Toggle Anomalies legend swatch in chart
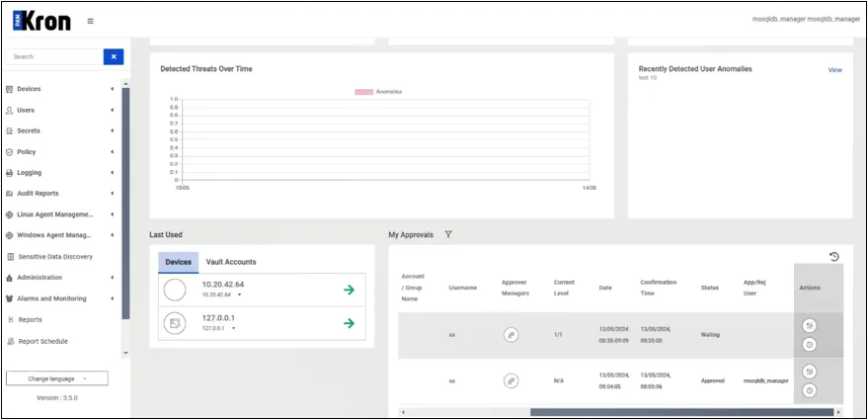 [363, 92]
